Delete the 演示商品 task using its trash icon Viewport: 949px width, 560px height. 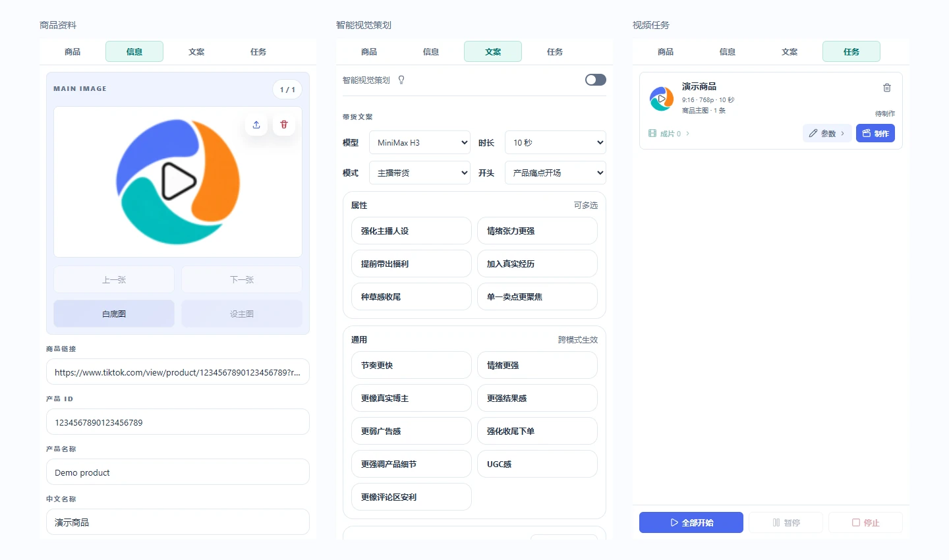pyautogui.click(x=887, y=88)
